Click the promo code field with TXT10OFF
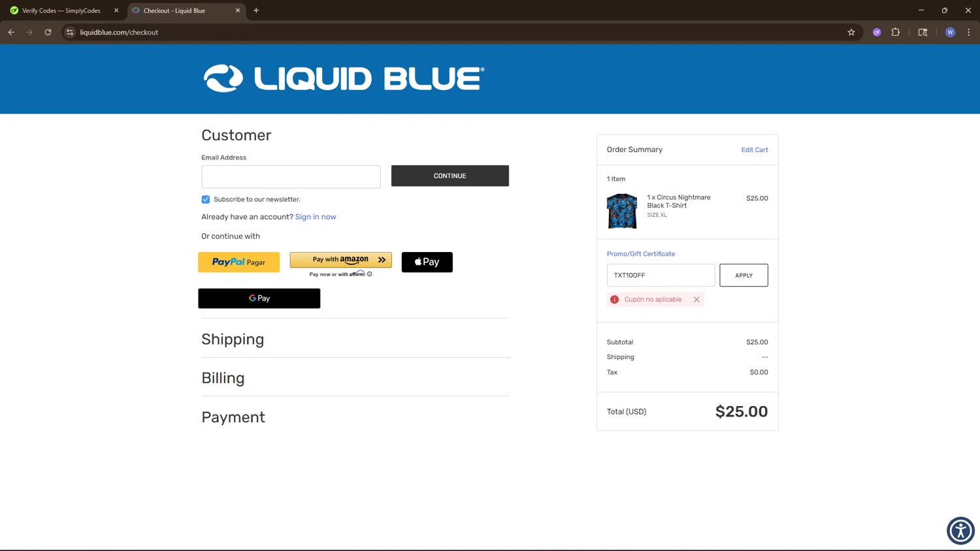The height and width of the screenshot is (551, 980). coord(661,275)
